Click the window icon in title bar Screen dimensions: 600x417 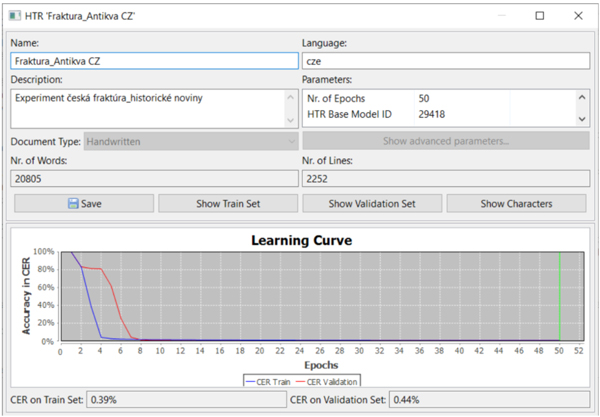tap(15, 16)
